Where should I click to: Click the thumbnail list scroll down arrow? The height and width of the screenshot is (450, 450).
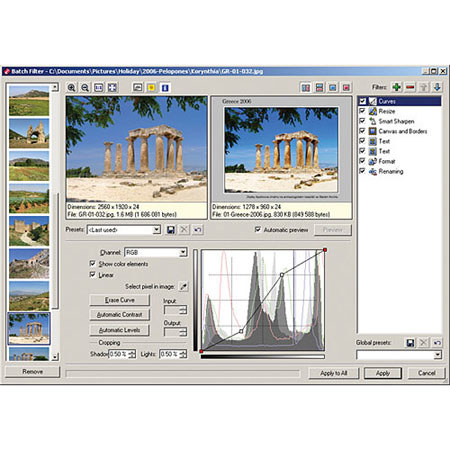[x=55, y=357]
